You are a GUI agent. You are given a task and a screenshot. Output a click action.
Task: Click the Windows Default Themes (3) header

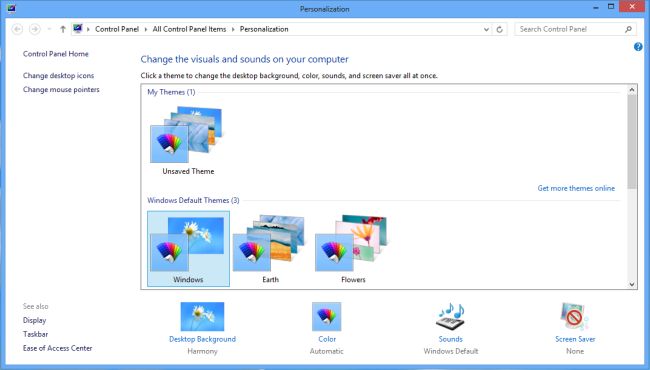pyautogui.click(x=193, y=200)
